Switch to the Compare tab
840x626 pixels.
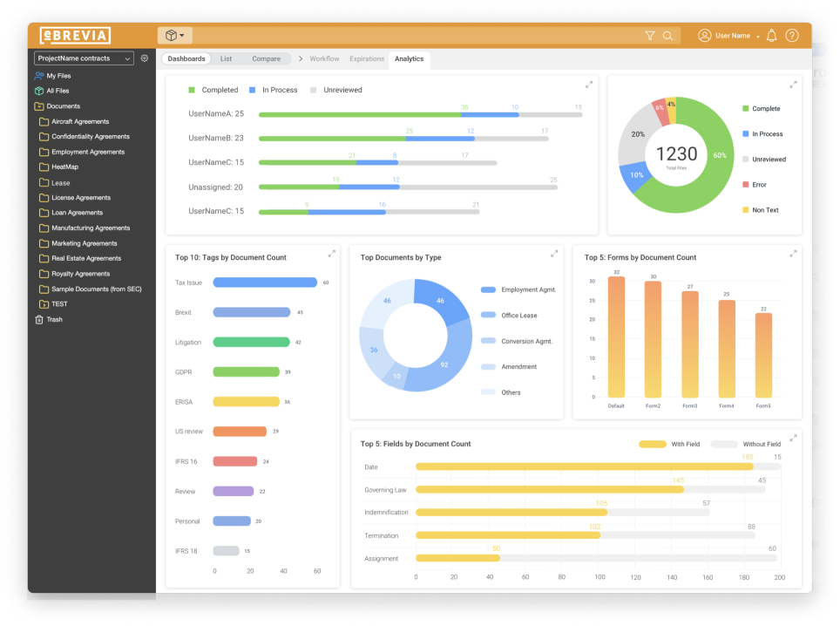[267, 59]
